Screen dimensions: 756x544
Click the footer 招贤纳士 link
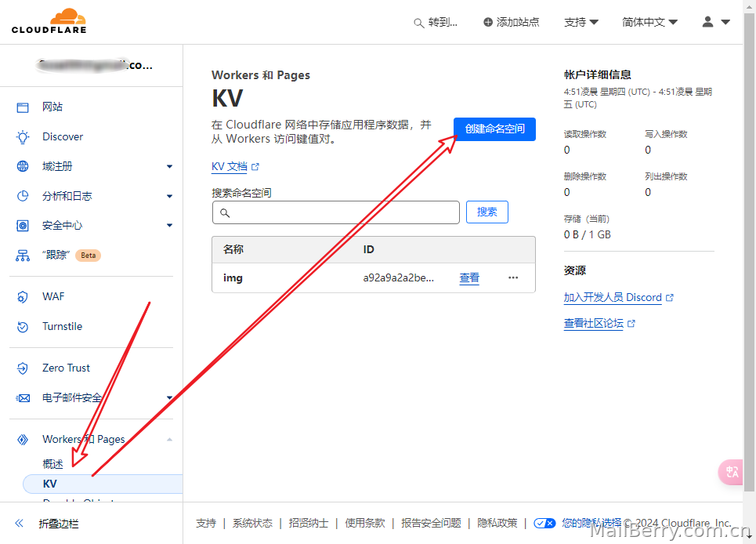(309, 524)
